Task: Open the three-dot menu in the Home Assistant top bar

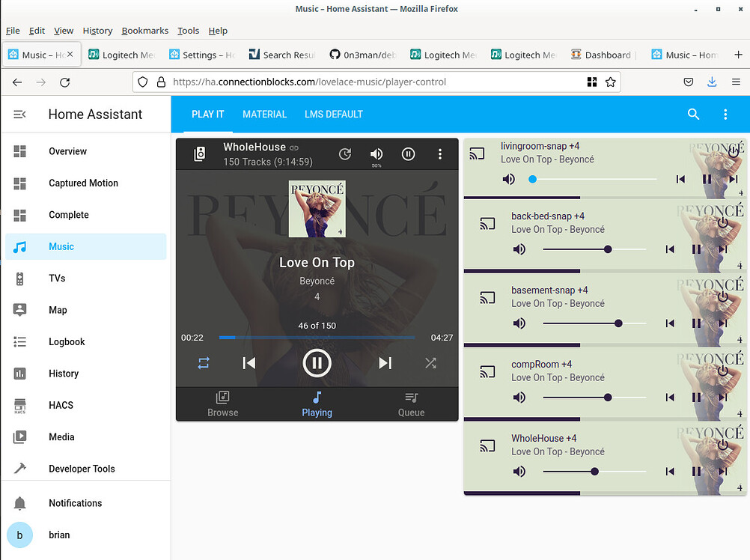Action: click(x=725, y=114)
